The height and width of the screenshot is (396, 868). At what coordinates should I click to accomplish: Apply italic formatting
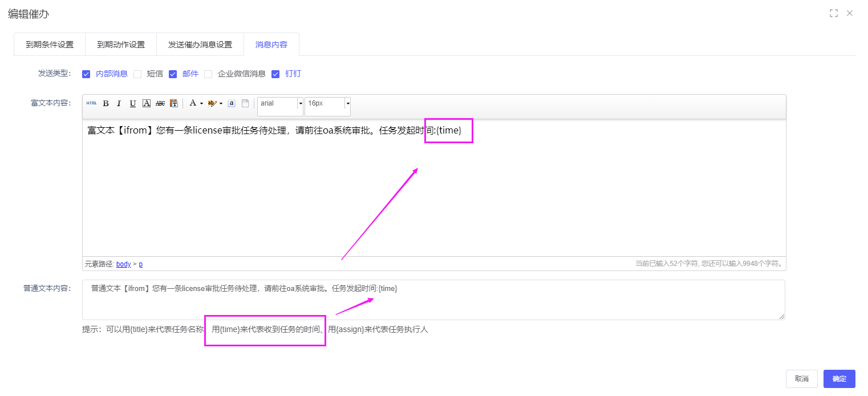(x=119, y=103)
